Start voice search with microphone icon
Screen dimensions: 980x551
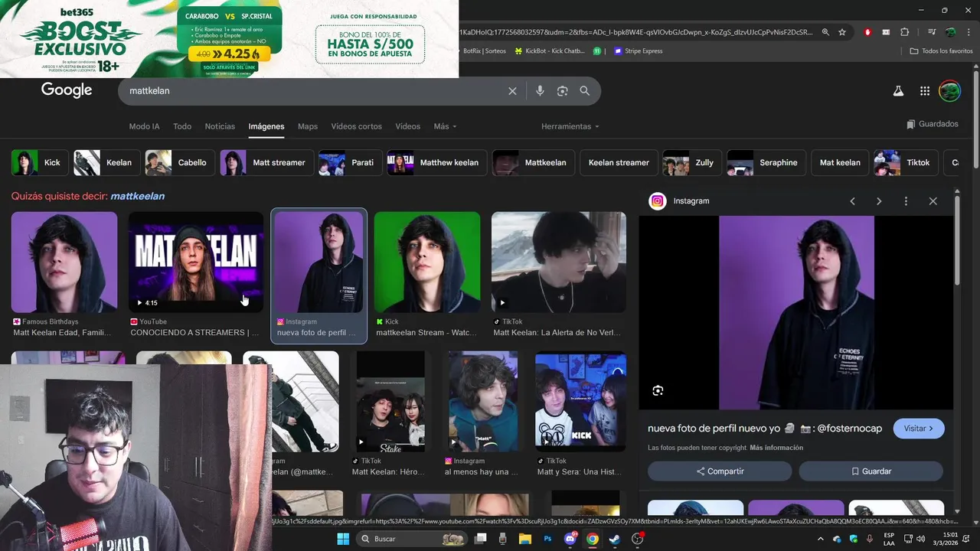[540, 91]
